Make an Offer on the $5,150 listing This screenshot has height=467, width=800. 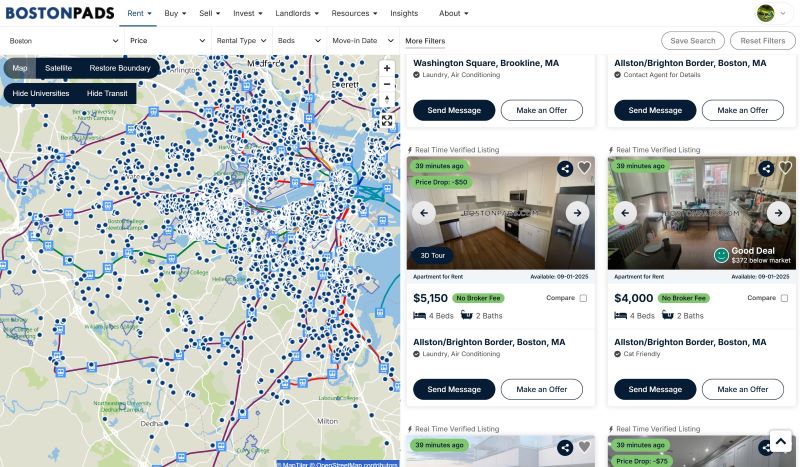(542, 389)
